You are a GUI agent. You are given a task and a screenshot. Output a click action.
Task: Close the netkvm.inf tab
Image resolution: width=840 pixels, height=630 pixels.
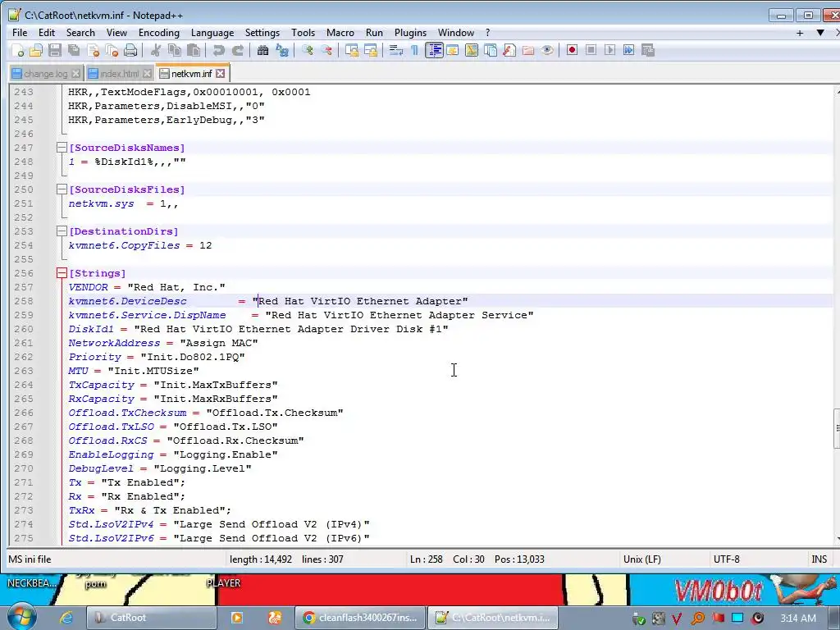pyautogui.click(x=220, y=73)
